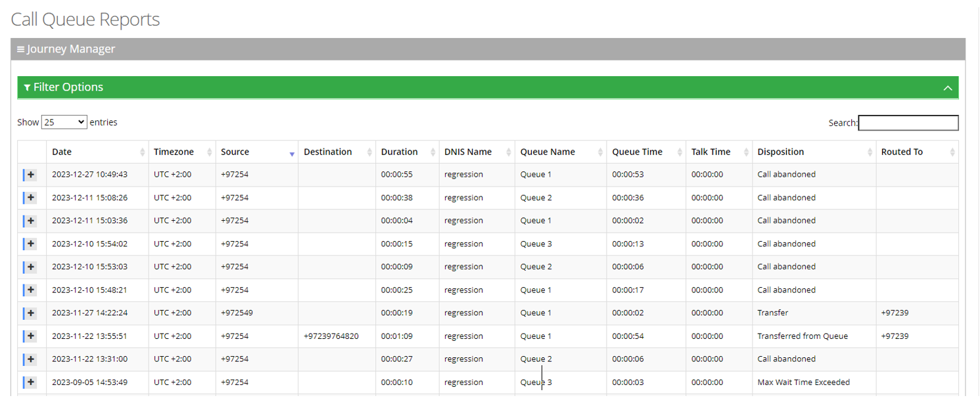Expand row details for 2023-12-27 10:49:43 call

coord(31,175)
